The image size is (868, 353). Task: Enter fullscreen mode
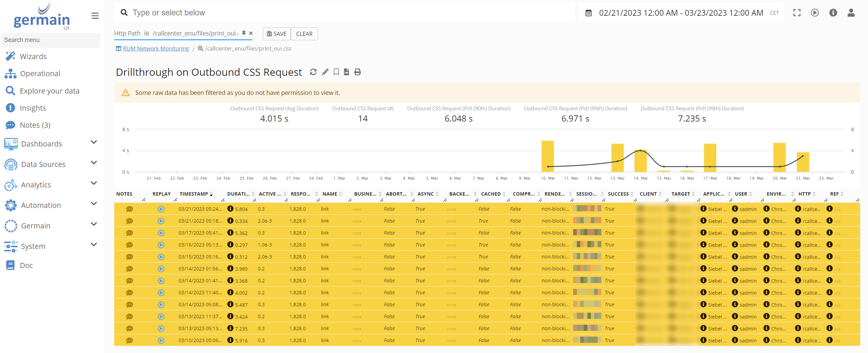pyautogui.click(x=797, y=13)
